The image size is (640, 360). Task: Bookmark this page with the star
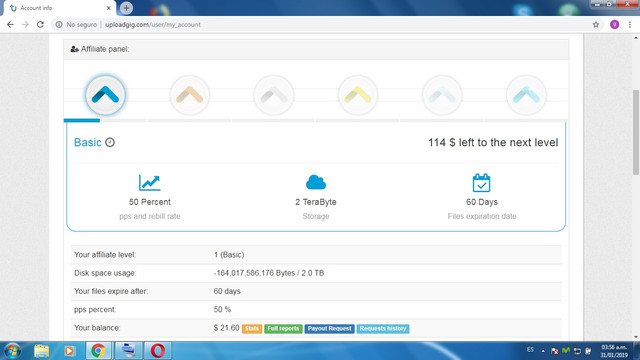click(x=596, y=24)
